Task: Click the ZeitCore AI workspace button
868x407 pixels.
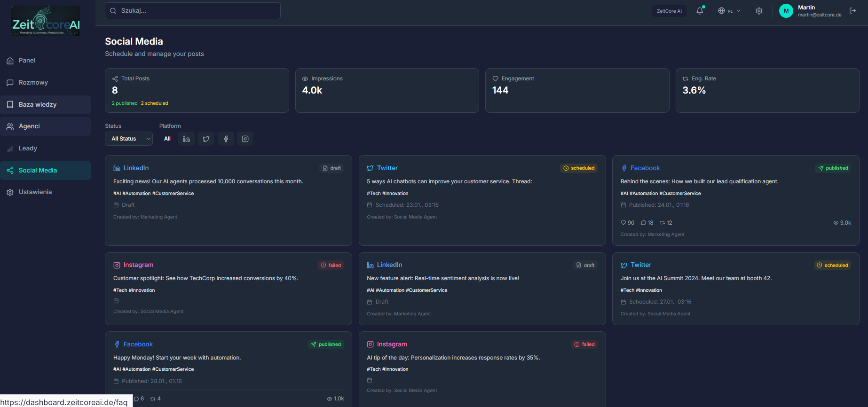Action: click(x=669, y=11)
